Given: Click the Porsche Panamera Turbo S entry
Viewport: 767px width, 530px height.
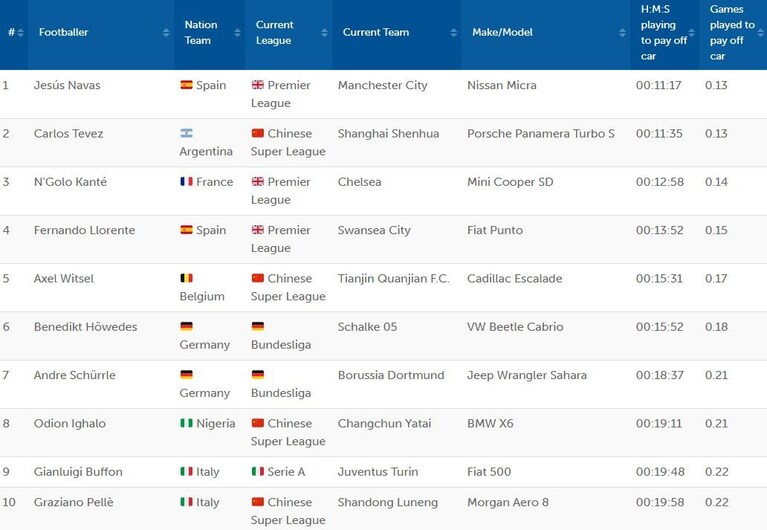Looking at the screenshot, I should click(541, 134).
